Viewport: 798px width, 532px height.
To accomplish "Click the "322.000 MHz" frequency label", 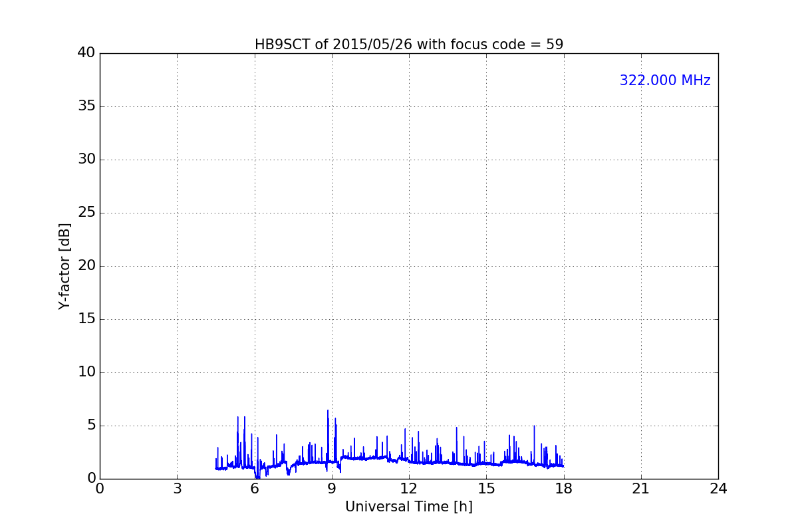I will point(665,80).
